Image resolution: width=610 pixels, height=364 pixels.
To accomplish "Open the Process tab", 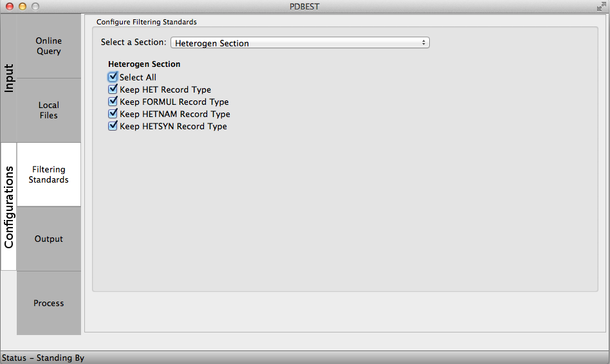I will (x=49, y=304).
